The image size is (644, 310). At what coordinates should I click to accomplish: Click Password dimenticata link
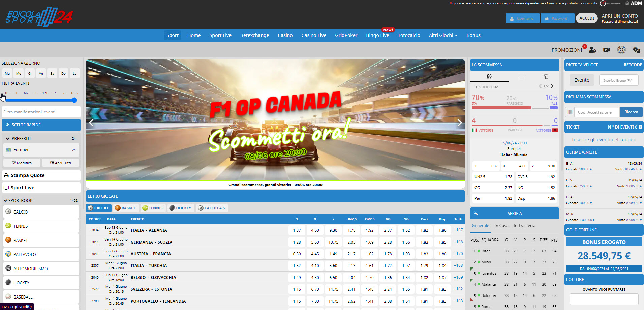(x=620, y=22)
